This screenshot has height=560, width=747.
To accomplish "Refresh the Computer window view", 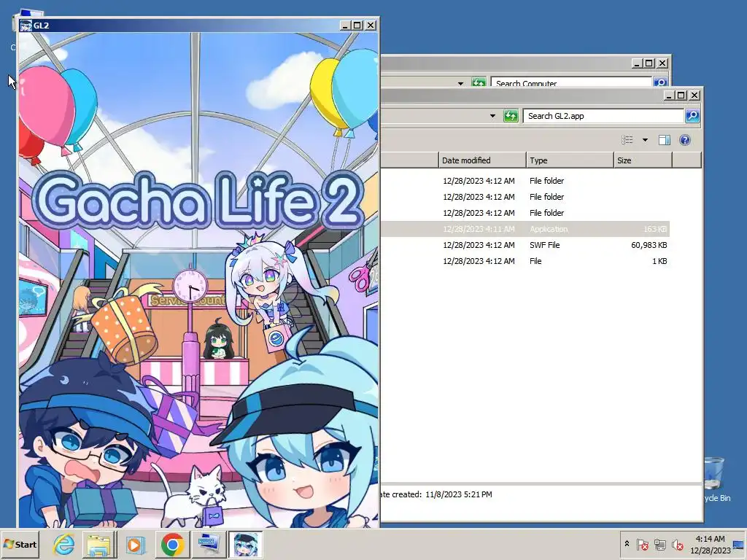I will click(x=479, y=82).
